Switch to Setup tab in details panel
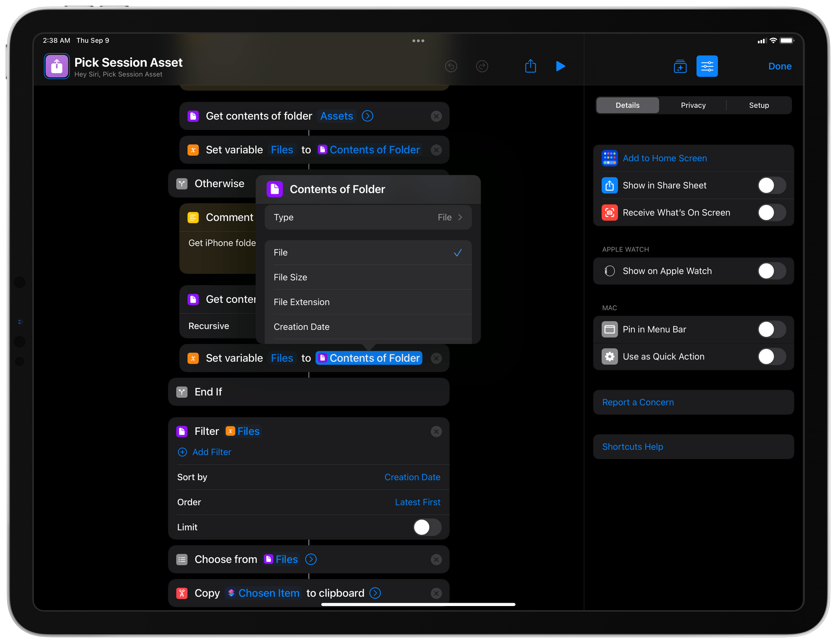This screenshot has height=644, width=837. pyautogui.click(x=759, y=105)
